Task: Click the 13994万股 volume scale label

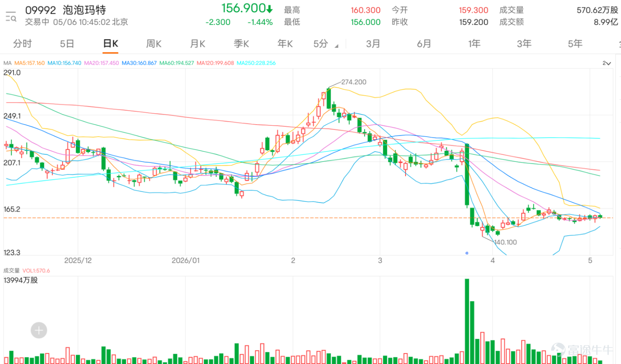Action: tap(21, 280)
